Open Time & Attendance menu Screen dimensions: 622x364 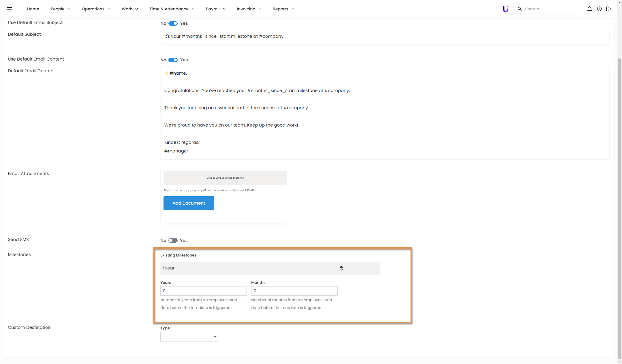tap(172, 9)
